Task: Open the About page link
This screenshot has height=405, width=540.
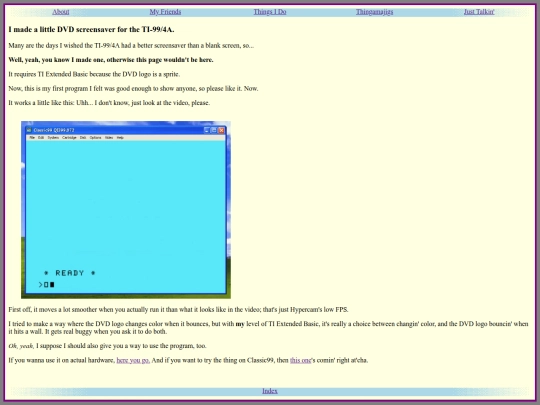Action: pyautogui.click(x=61, y=12)
